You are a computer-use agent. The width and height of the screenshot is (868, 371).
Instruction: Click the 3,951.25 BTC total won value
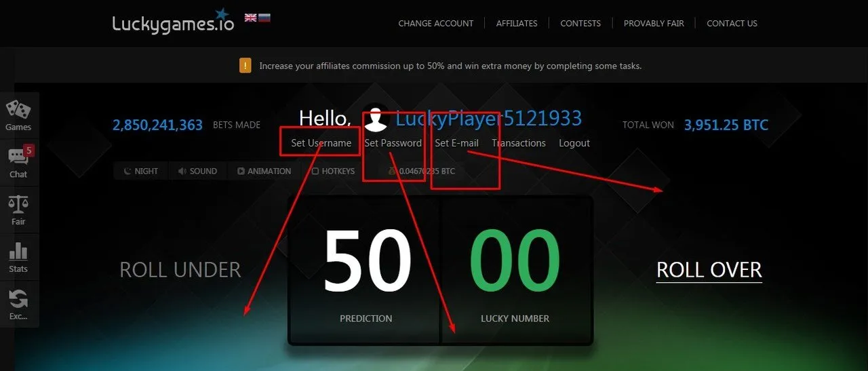point(726,125)
